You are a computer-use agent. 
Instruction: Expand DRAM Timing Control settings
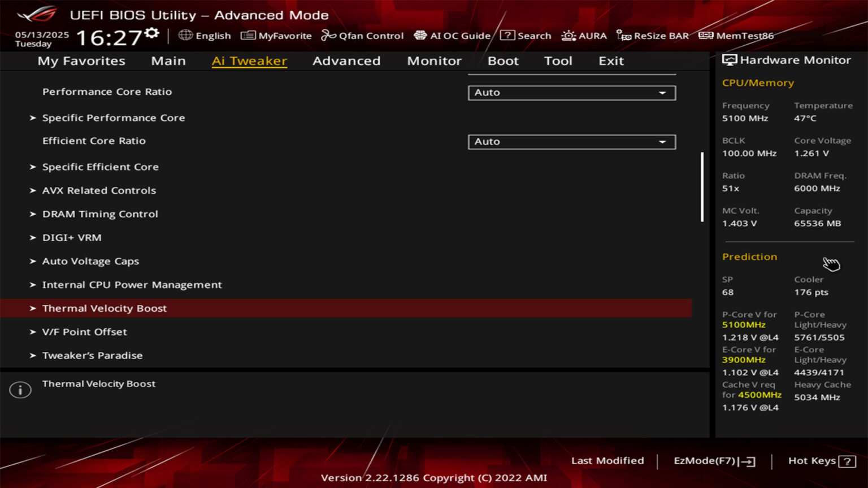tap(100, 214)
